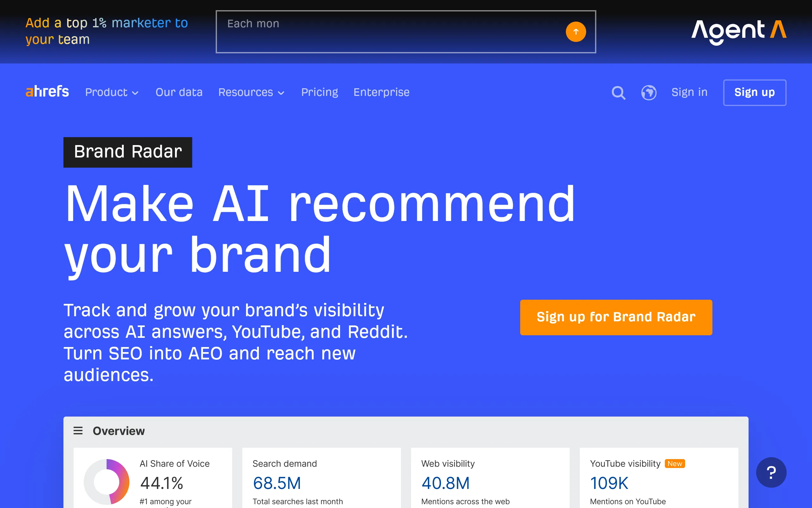
Task: Click 'Total searches last month' text
Action: [x=298, y=501]
